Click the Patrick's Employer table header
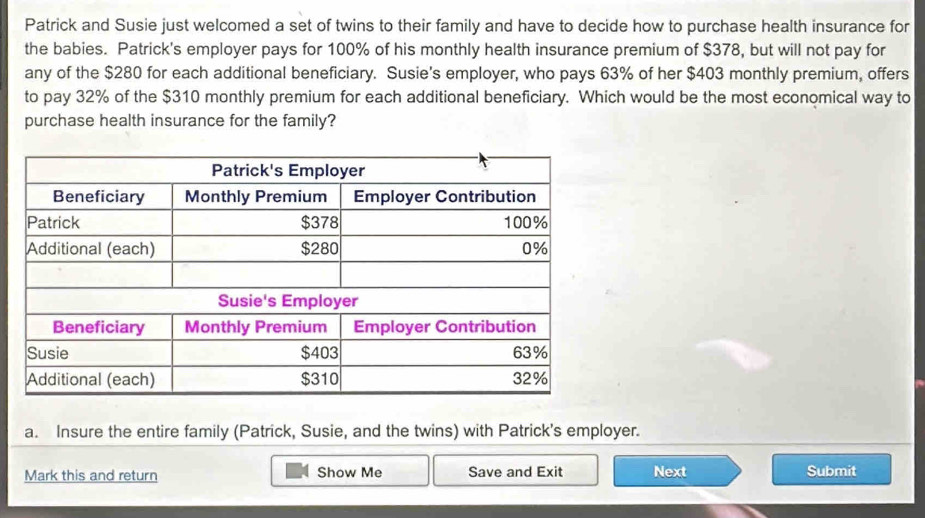The height and width of the screenshot is (518, 925). (288, 171)
